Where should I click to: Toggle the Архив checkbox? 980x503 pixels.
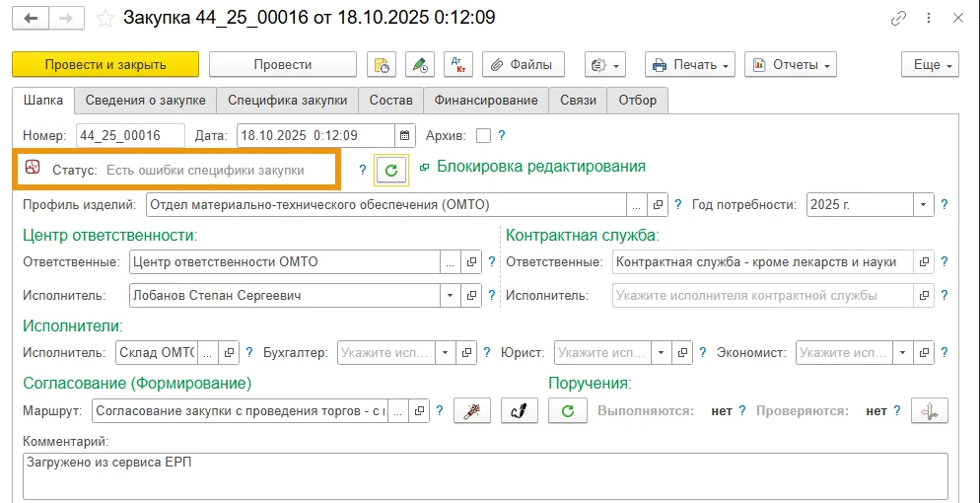click(483, 135)
